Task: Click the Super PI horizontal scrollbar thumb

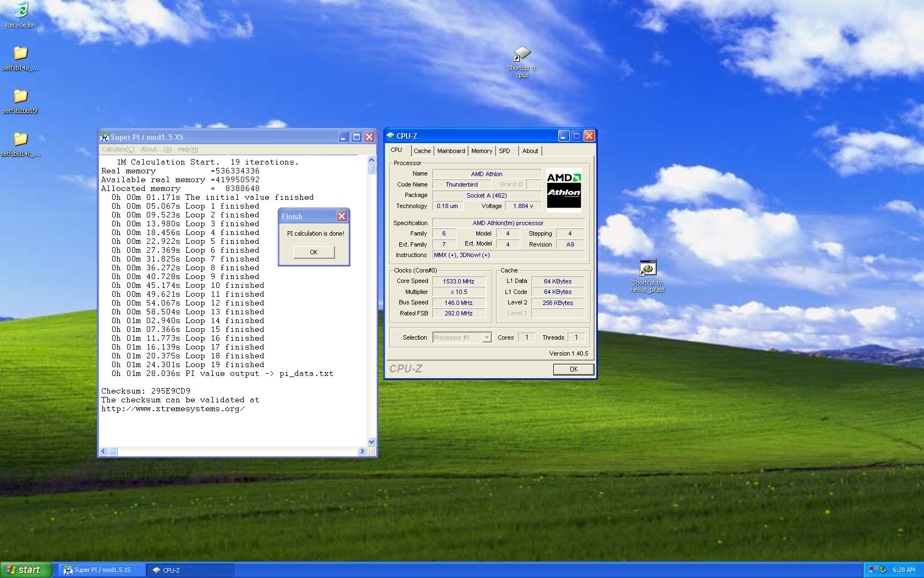Action: click(x=113, y=451)
